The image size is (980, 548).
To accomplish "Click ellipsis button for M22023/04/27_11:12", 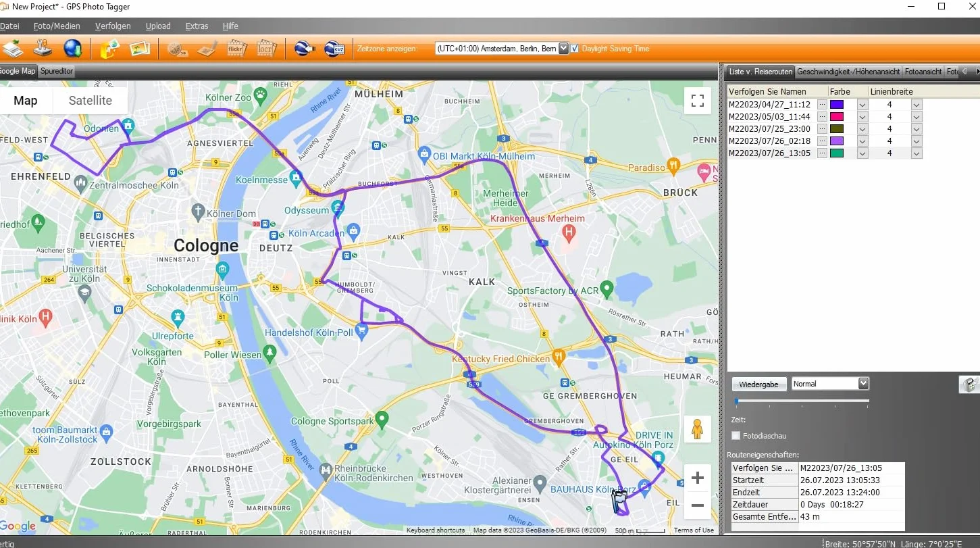I will click(822, 105).
